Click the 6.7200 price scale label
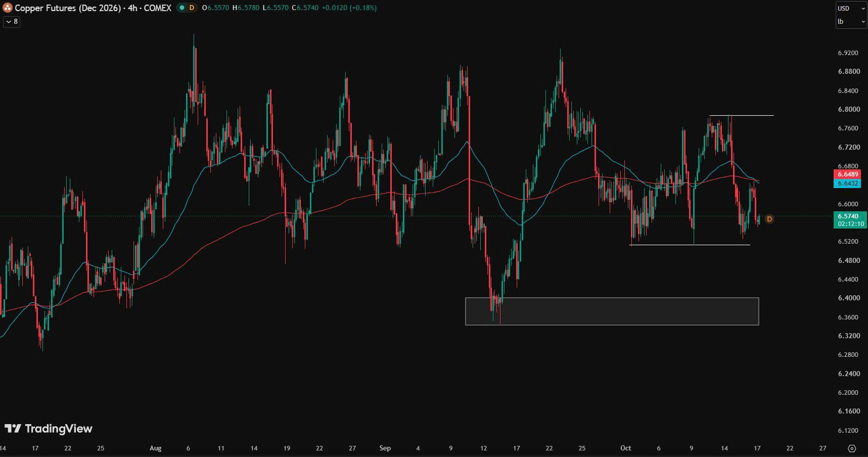 tap(848, 147)
